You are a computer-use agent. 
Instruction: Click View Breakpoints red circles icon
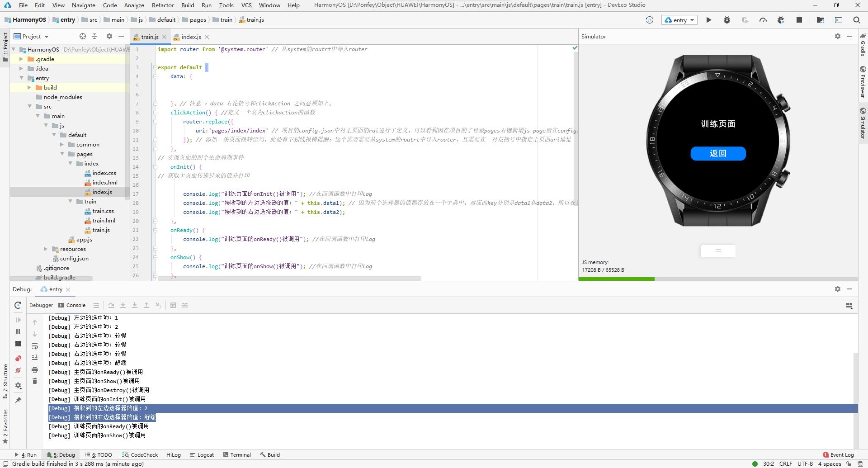18,358
